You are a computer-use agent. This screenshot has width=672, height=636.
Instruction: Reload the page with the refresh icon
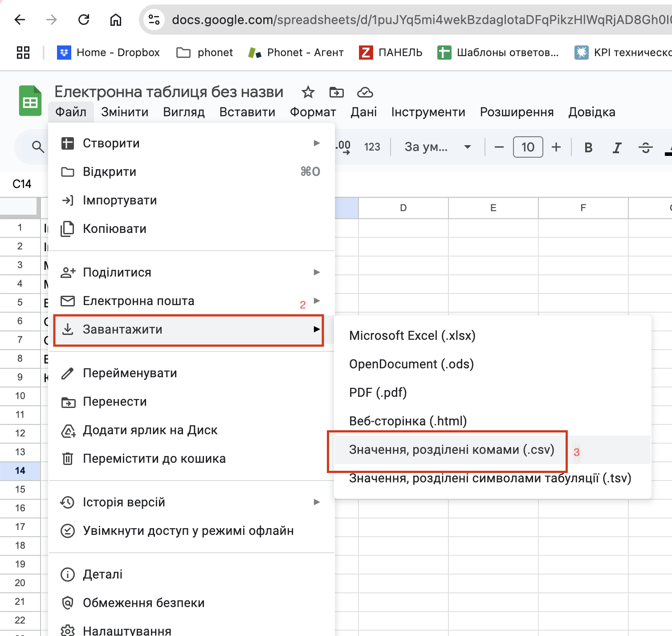(84, 20)
